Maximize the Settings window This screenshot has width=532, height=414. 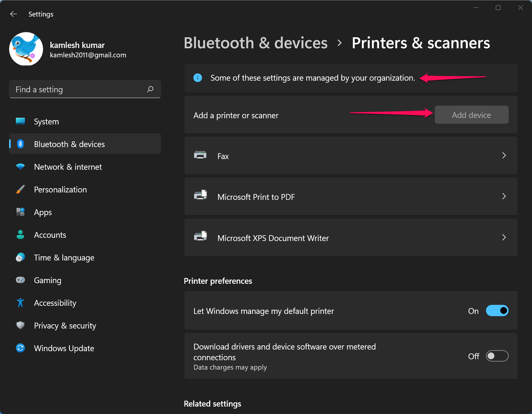[x=498, y=7]
